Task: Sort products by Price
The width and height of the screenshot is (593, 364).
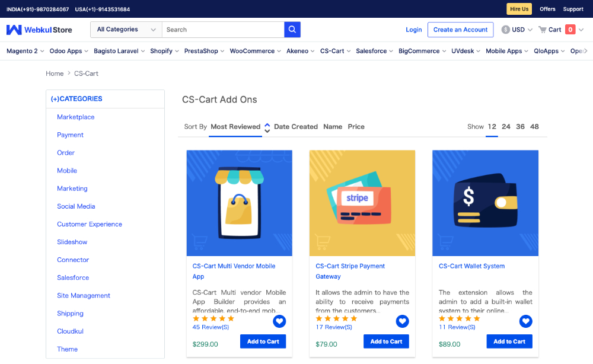Action: 356,127
